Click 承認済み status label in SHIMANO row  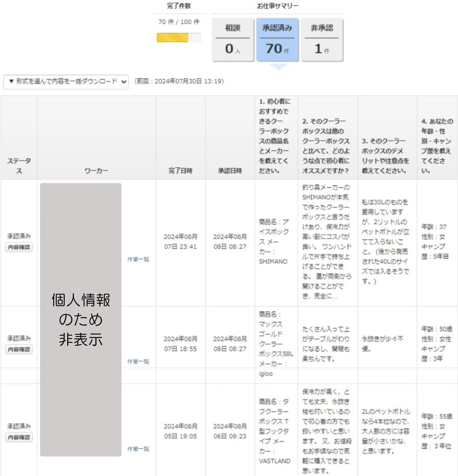coord(19,236)
